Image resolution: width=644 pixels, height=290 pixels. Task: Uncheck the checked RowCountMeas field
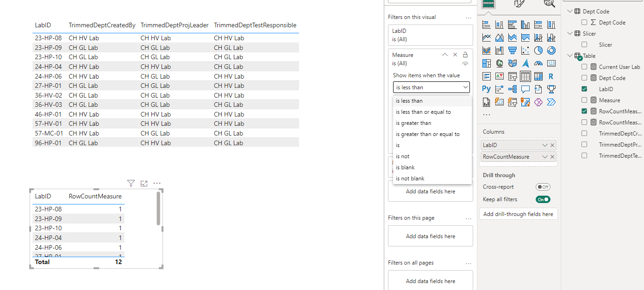[584, 111]
